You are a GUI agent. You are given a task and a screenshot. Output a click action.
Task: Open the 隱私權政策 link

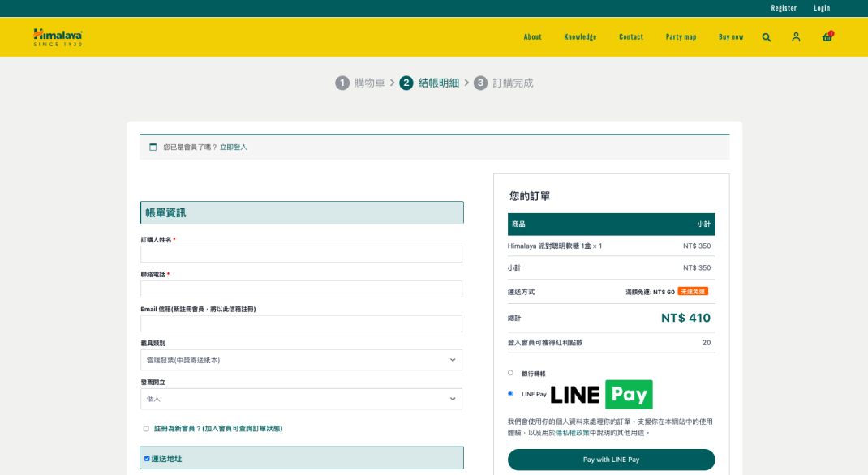click(573, 433)
